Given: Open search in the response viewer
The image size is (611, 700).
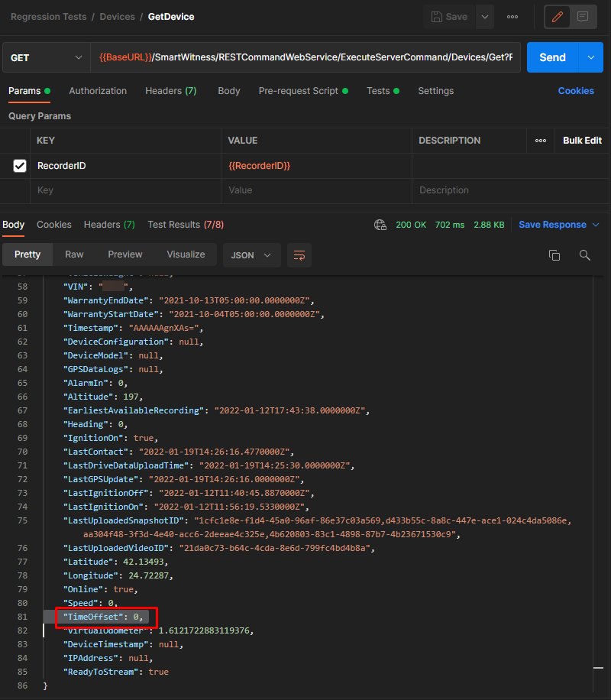Looking at the screenshot, I should coord(584,254).
